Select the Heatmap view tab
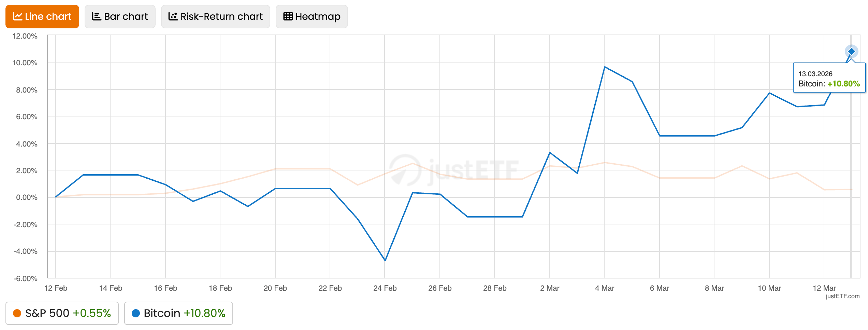Image resolution: width=868 pixels, height=330 pixels. coord(312,16)
